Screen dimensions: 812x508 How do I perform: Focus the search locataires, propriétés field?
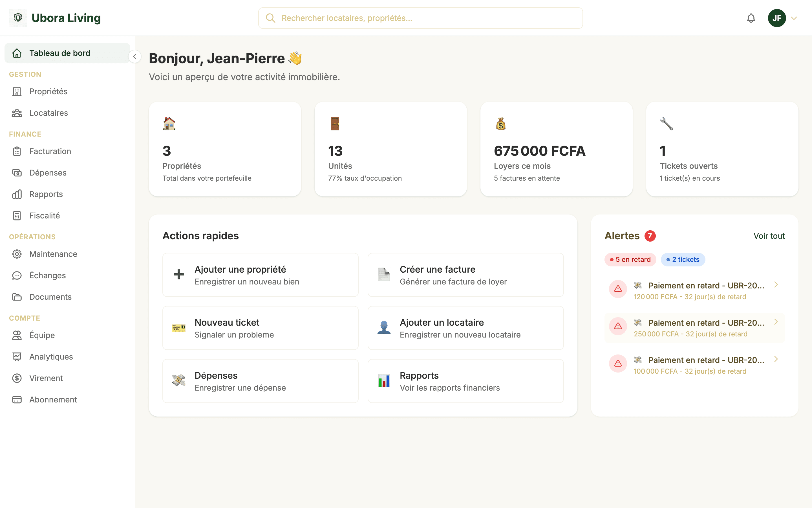420,18
